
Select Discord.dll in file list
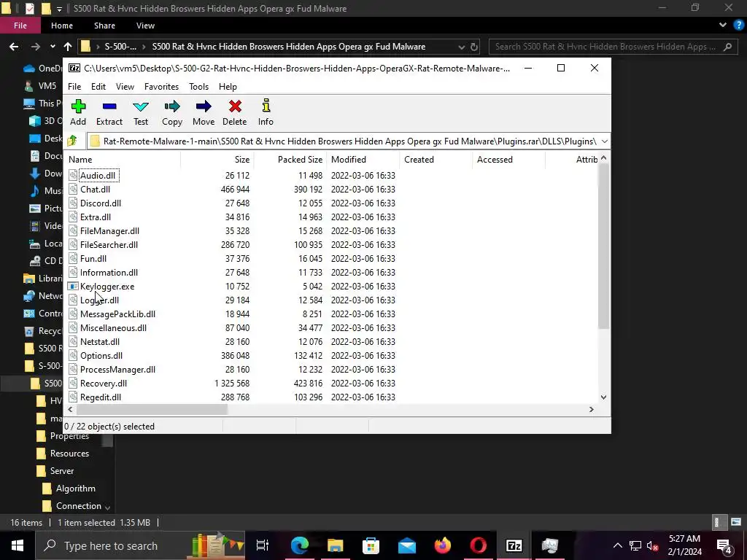(x=101, y=203)
